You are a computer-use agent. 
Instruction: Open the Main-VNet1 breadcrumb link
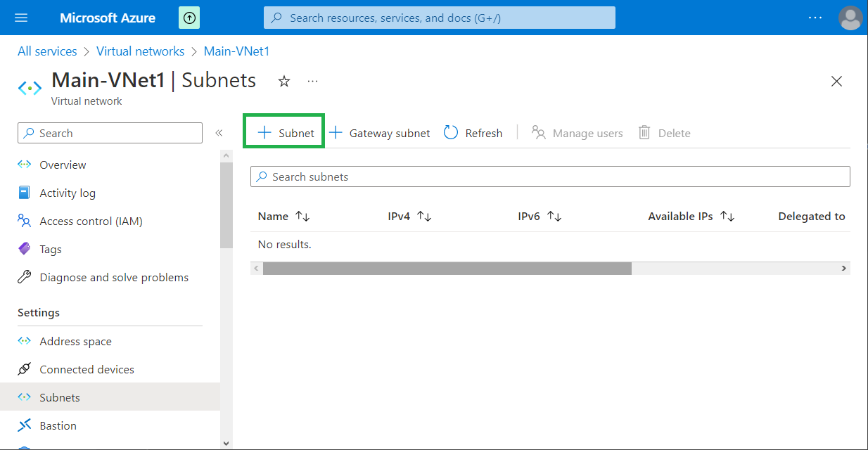(x=237, y=51)
